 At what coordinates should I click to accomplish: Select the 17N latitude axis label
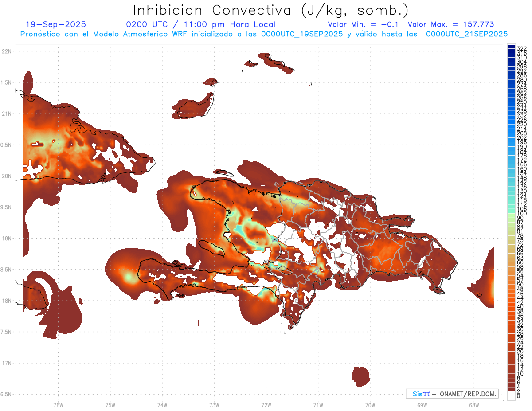7,363
